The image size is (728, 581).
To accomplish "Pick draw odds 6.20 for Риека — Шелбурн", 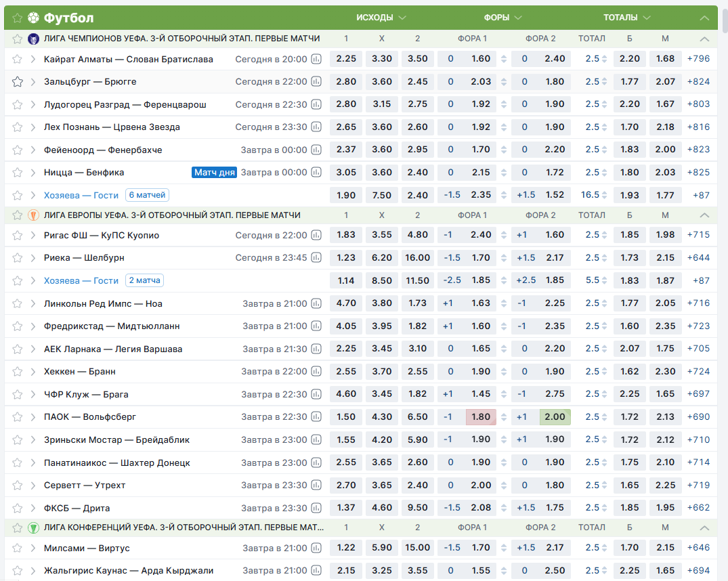I will pos(382,258).
